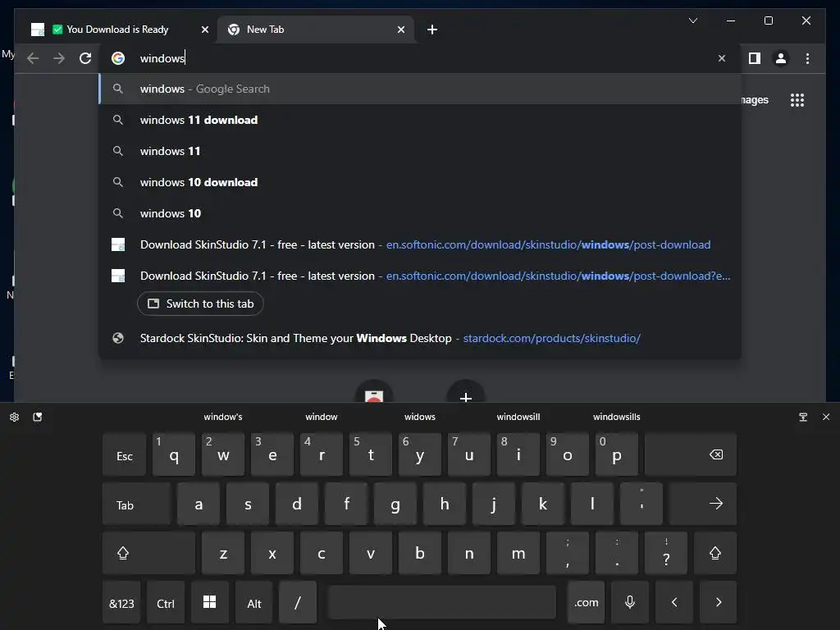Toggle the right Shift key
The height and width of the screenshot is (630, 840).
click(x=715, y=554)
